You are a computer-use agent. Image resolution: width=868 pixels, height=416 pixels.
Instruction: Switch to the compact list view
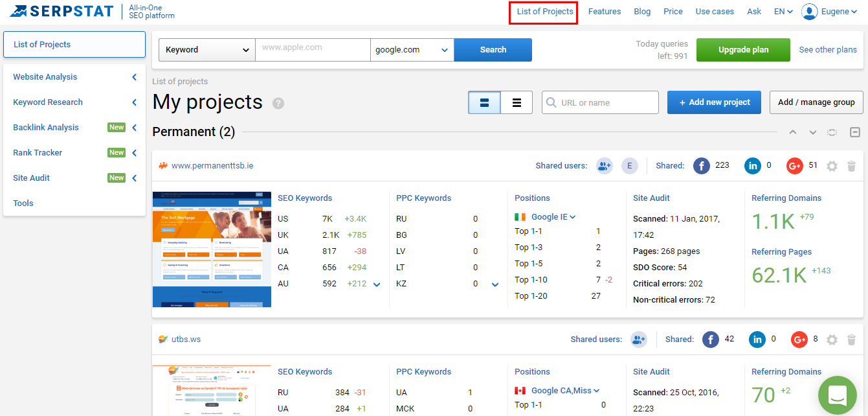point(517,102)
